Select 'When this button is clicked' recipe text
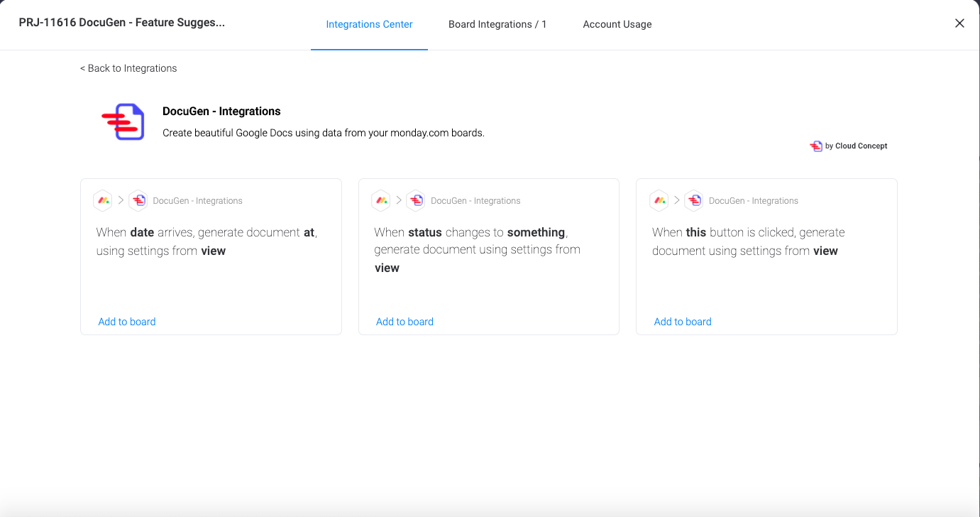Viewport: 980px width, 517px height. tap(749, 241)
